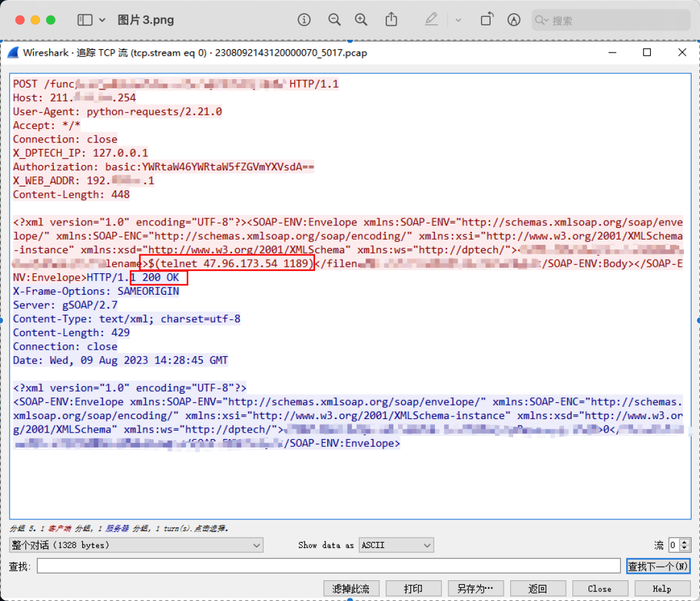Click the 查找 search text field
The width and height of the screenshot is (700, 601).
click(x=329, y=567)
